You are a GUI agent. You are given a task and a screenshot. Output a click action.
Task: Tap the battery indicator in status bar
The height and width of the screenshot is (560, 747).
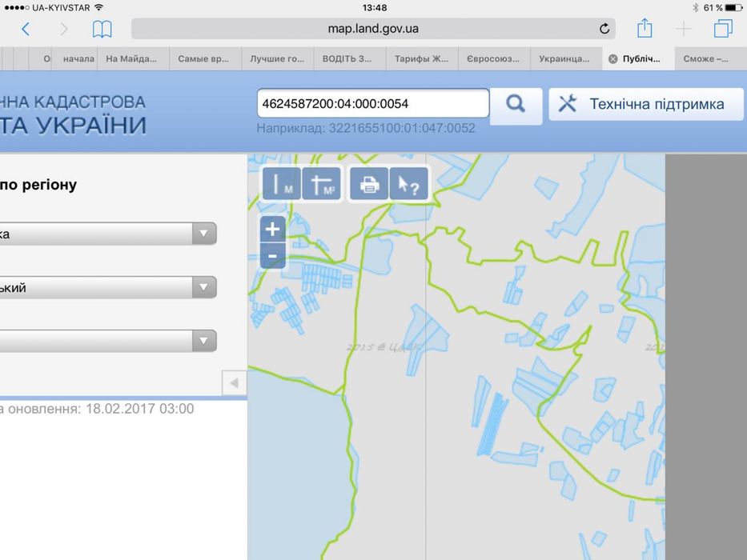733,8
